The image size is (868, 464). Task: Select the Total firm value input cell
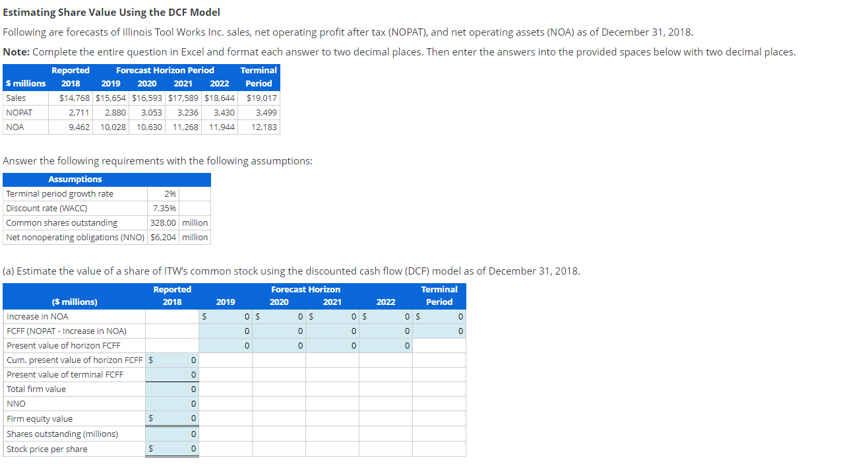[x=173, y=389]
